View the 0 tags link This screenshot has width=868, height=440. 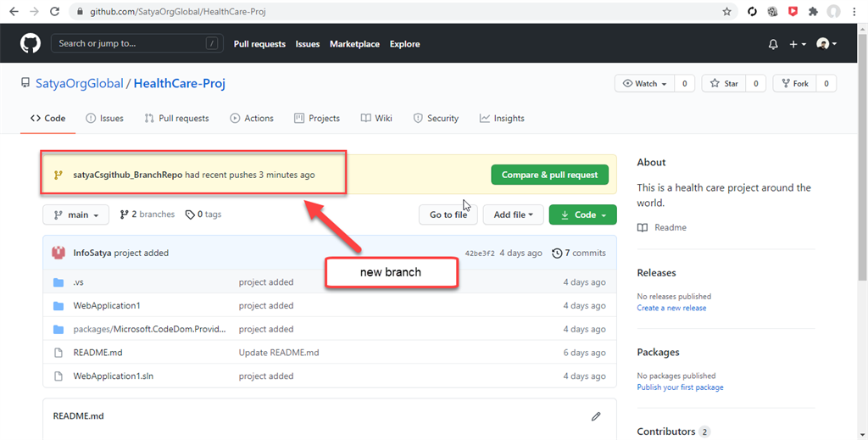point(203,214)
